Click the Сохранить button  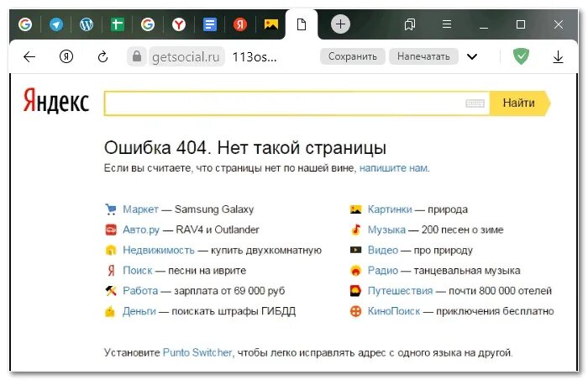point(353,56)
